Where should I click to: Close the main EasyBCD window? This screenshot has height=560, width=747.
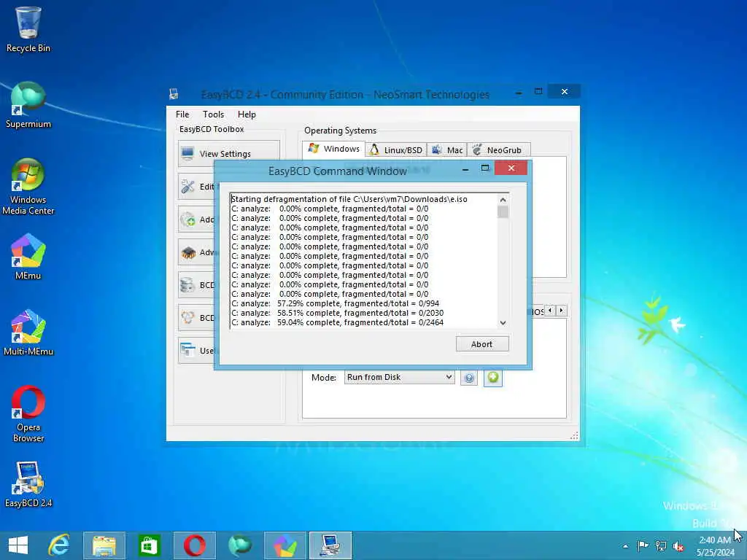click(564, 91)
